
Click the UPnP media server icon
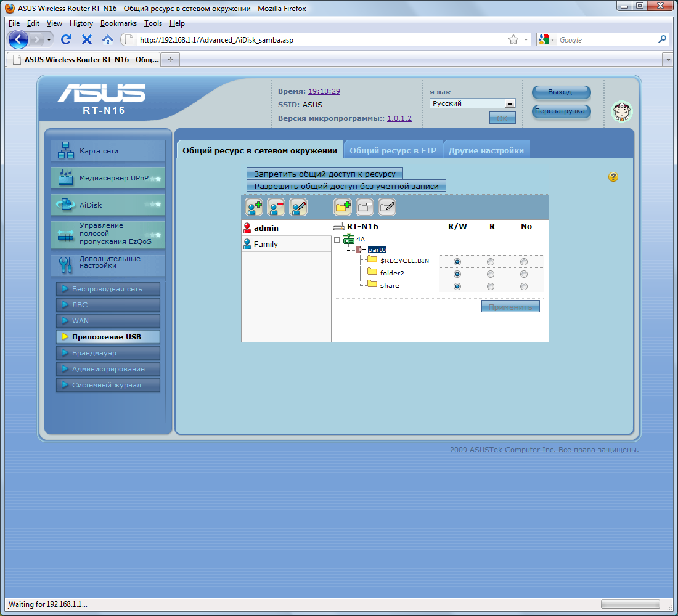(66, 177)
